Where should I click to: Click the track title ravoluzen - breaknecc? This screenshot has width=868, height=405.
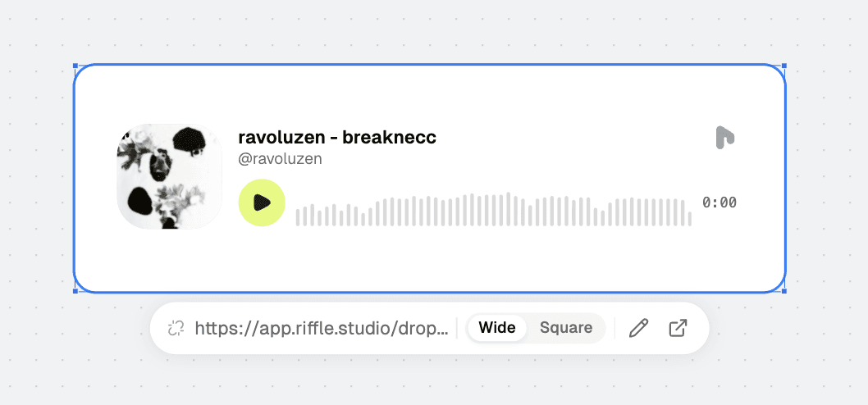pos(337,137)
